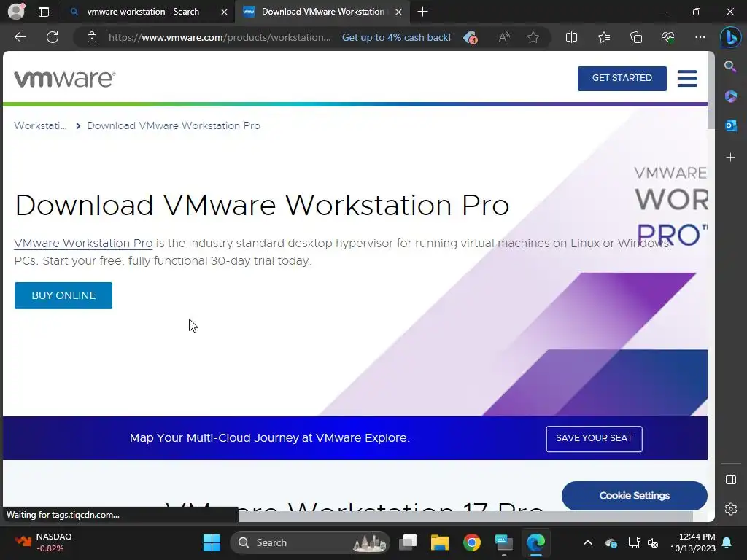
Task: Open Bing Copilot sidebar button
Action: (730, 37)
